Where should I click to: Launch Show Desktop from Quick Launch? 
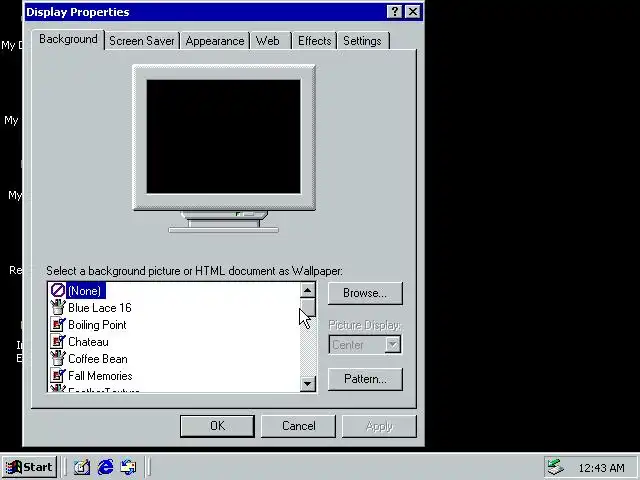pos(82,467)
